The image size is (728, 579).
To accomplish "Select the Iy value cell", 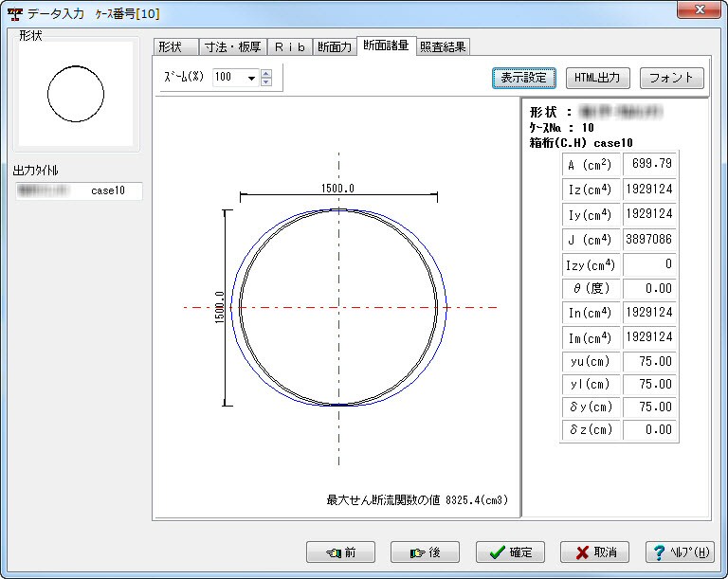I will click(649, 214).
